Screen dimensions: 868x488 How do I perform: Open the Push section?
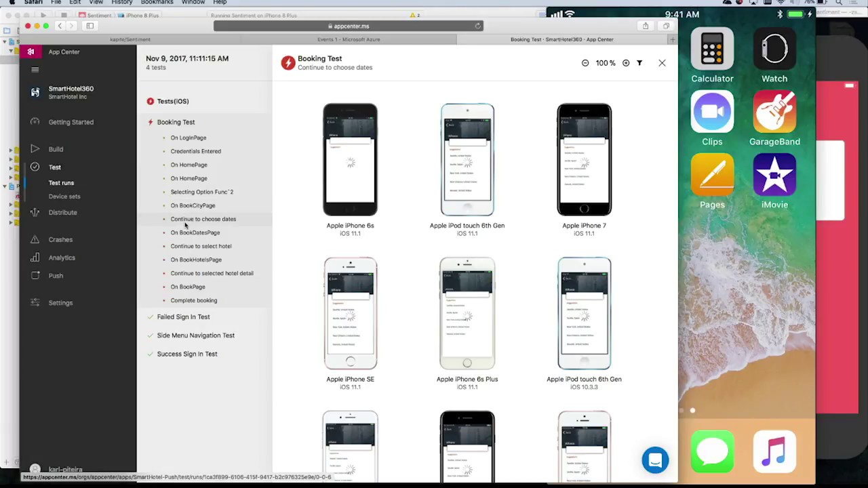pos(56,276)
